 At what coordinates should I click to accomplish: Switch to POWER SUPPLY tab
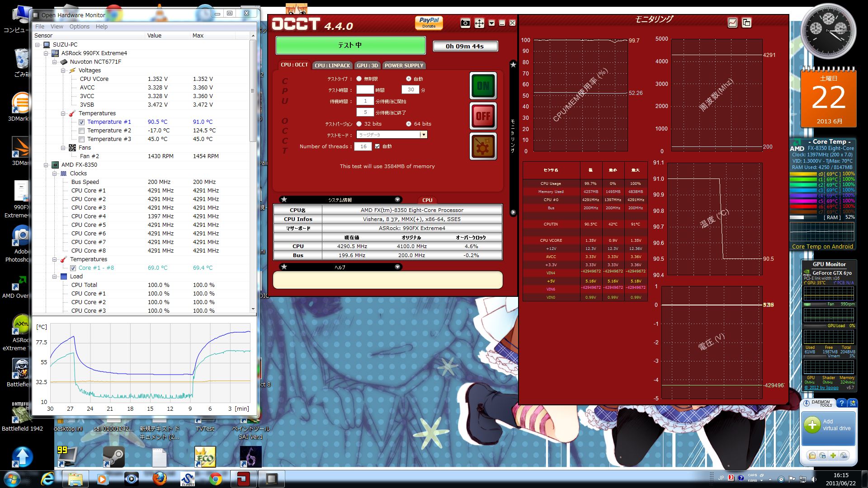tap(404, 66)
